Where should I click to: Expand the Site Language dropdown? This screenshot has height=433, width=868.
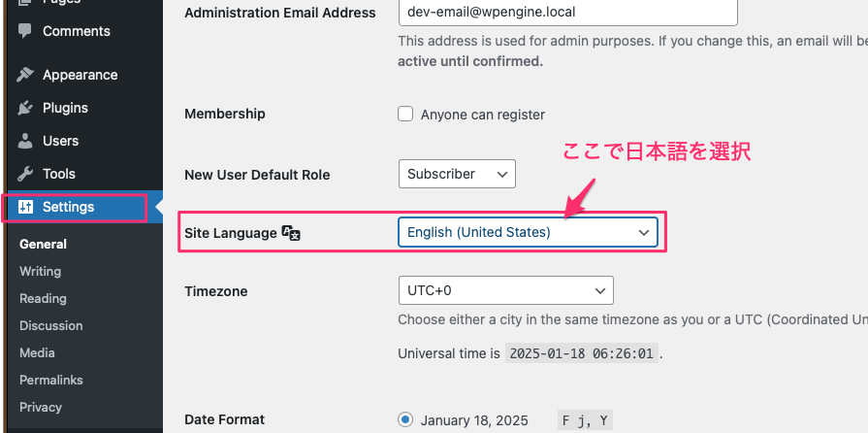[528, 232]
